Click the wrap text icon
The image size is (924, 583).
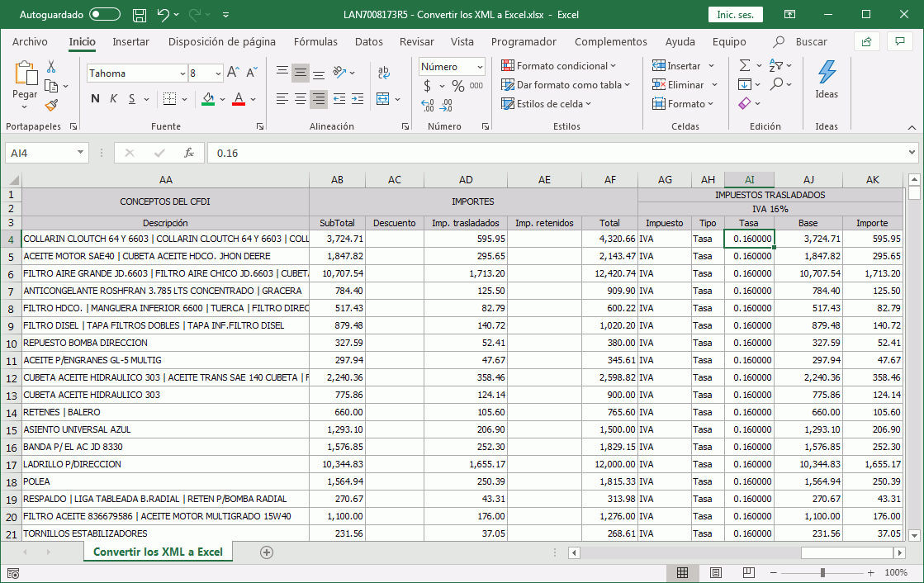(x=384, y=73)
